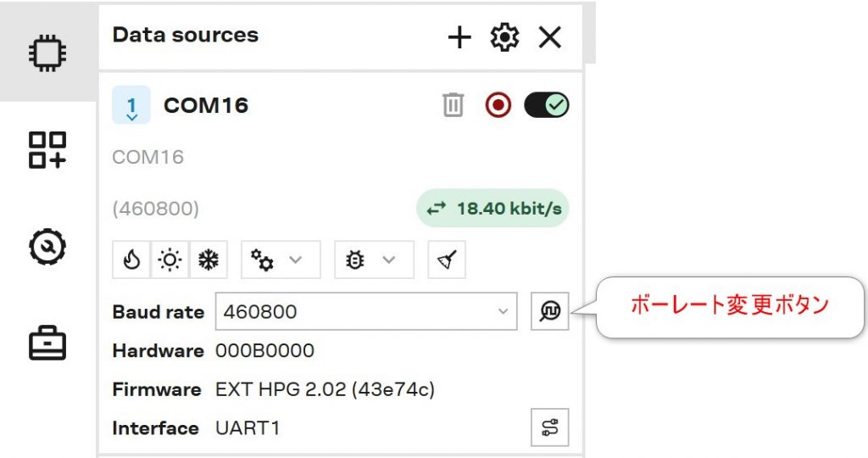Expand the bug debug dropdown menu
This screenshot has height=458, width=868.
point(374,260)
